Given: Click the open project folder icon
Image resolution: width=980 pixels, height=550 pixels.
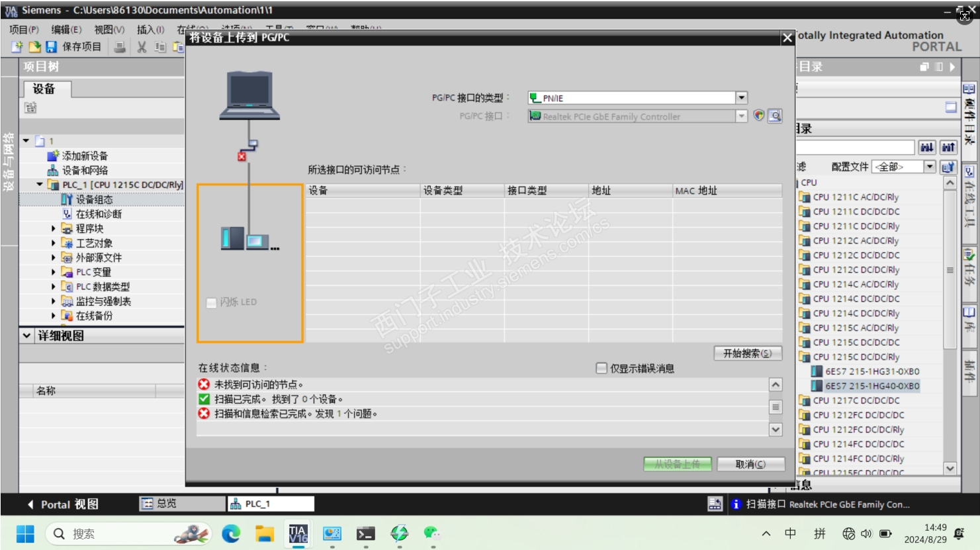Looking at the screenshot, I should pyautogui.click(x=34, y=47).
